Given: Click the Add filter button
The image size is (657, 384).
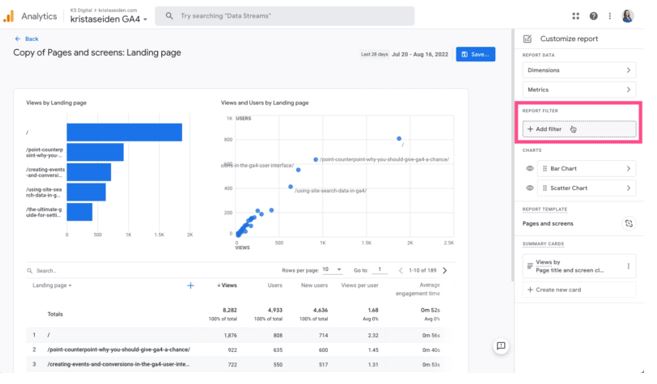Looking at the screenshot, I should (x=579, y=129).
